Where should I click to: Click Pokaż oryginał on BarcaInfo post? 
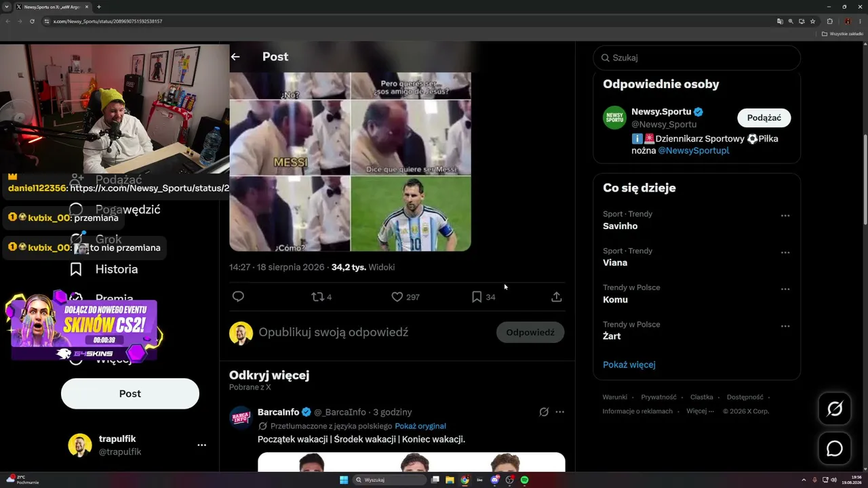tap(420, 426)
